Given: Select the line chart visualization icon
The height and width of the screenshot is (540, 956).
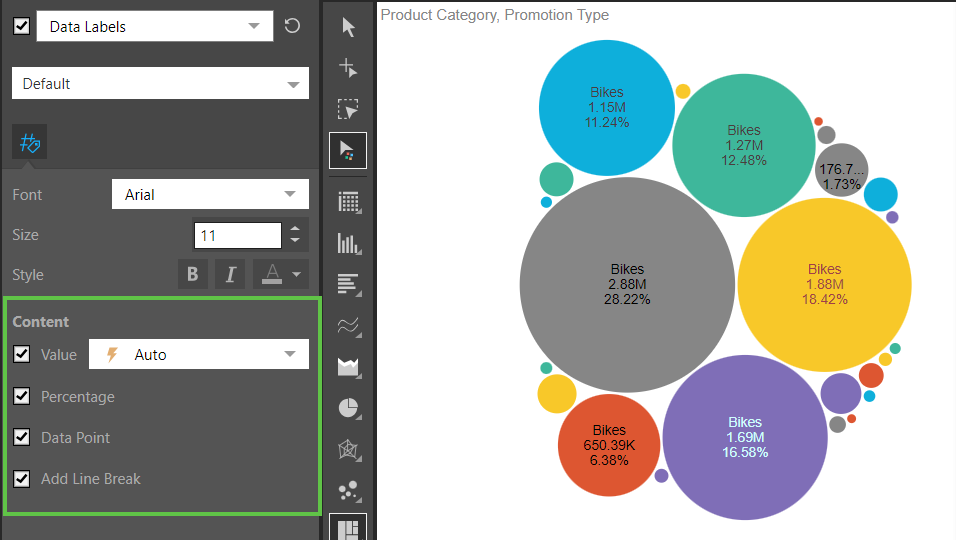Looking at the screenshot, I should (348, 326).
